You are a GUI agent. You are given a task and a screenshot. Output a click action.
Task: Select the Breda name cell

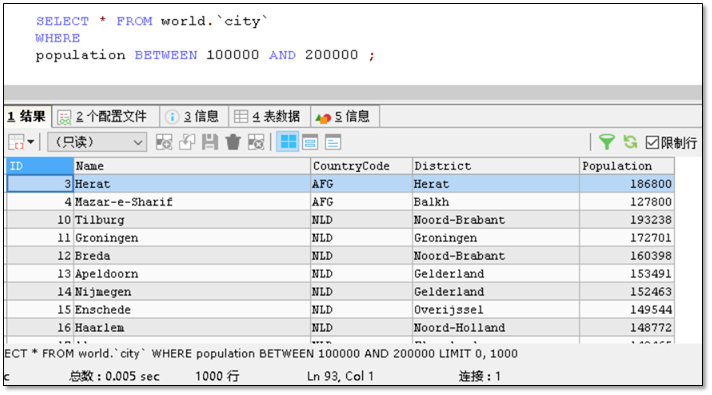(192, 256)
